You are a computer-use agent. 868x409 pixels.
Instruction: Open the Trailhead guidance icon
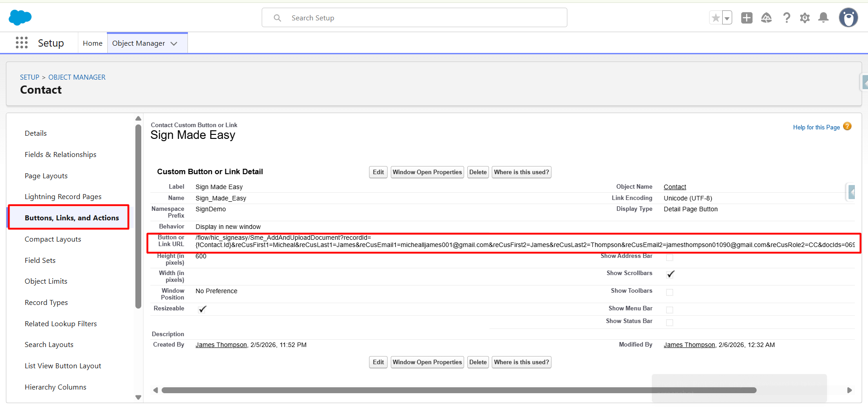point(767,18)
